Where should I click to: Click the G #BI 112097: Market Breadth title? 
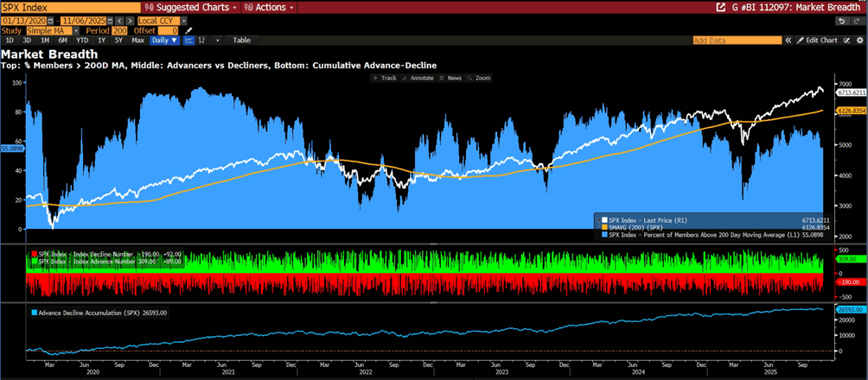797,7
